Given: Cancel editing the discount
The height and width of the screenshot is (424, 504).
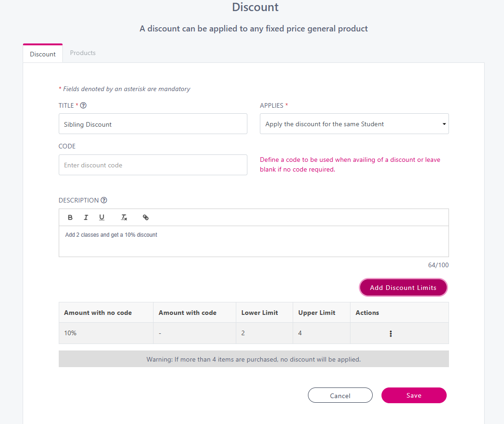Looking at the screenshot, I should [340, 395].
